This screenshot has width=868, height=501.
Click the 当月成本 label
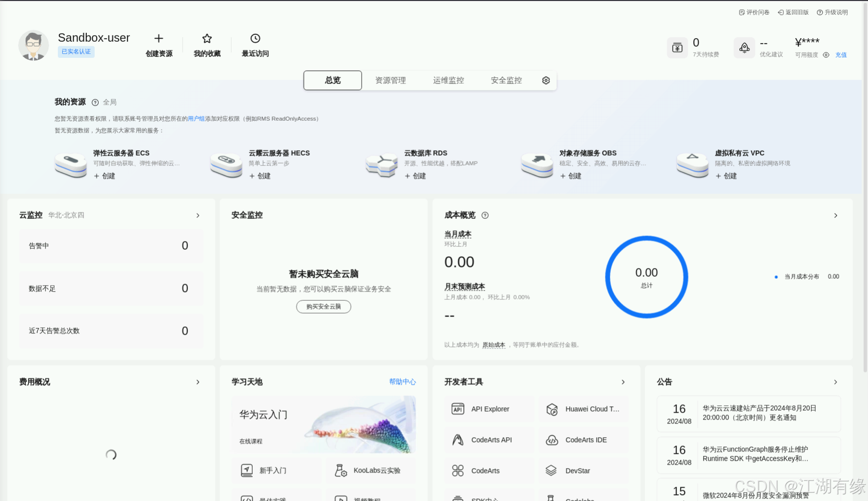pos(458,234)
